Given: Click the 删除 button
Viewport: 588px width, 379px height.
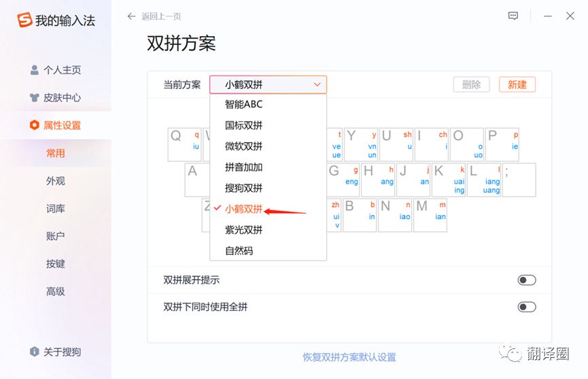Looking at the screenshot, I should coord(471,84).
